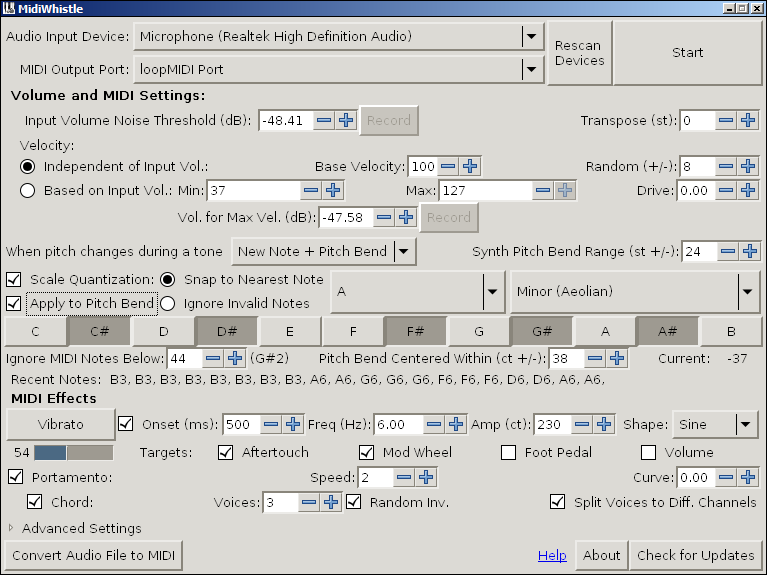Decrease Input Volume Noise Threshold with minus
This screenshot has width=767, height=575.
(x=324, y=120)
